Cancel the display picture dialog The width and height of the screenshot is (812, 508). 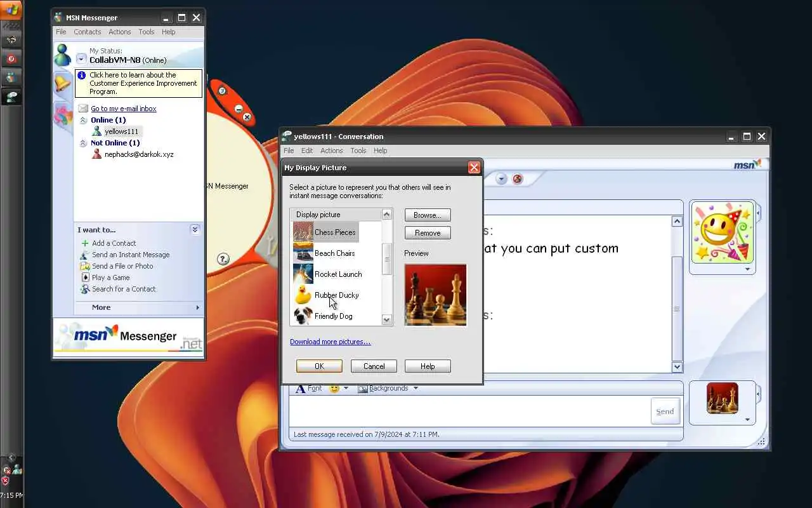(x=374, y=366)
